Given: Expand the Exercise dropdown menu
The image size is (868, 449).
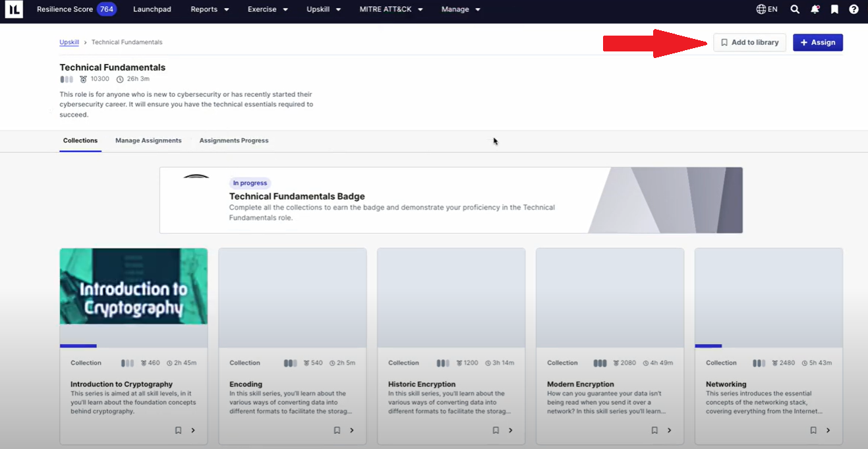Looking at the screenshot, I should click(x=268, y=9).
